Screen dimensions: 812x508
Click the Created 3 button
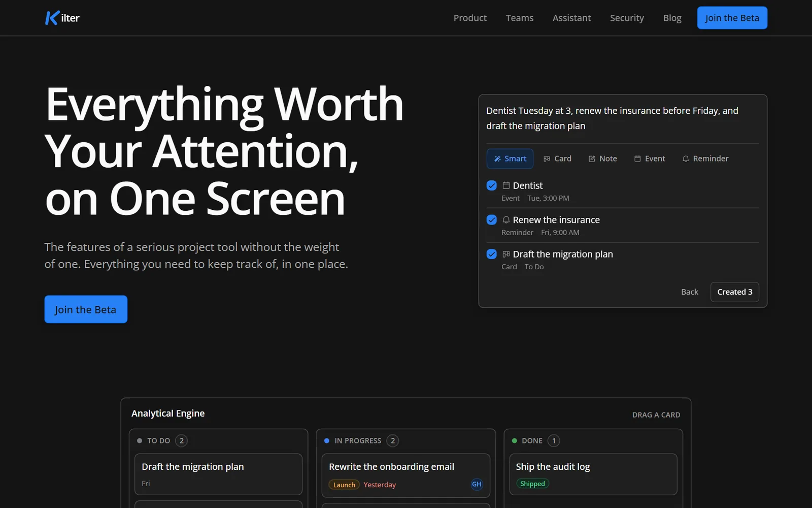pos(735,292)
